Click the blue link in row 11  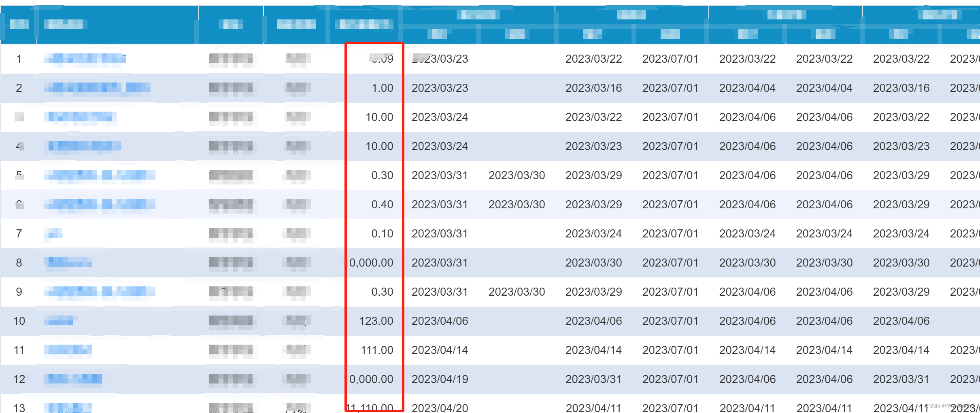(68, 350)
